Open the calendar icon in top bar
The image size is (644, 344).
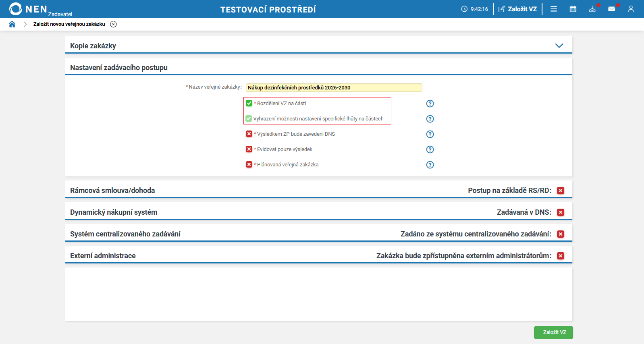coord(573,9)
